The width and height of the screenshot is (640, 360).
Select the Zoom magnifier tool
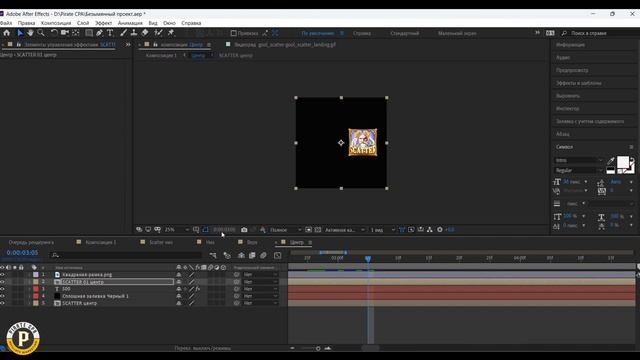point(41,33)
